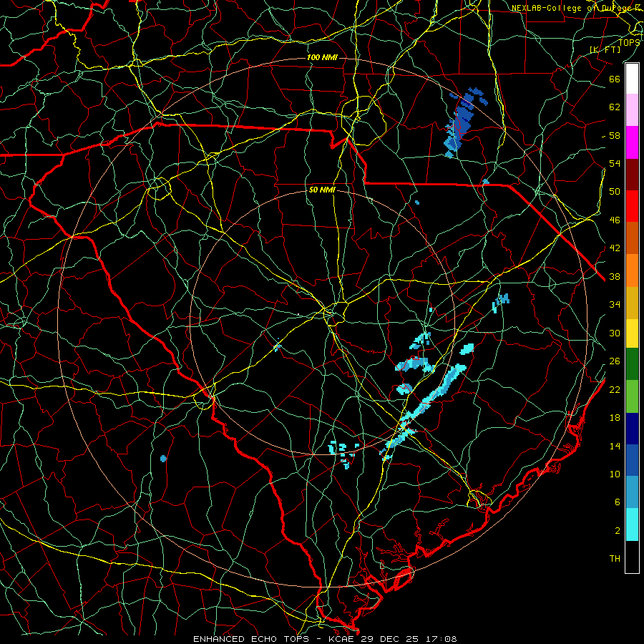644x644 pixels.
Task: Click the '50 NMI' range ring label
Action: point(322,190)
